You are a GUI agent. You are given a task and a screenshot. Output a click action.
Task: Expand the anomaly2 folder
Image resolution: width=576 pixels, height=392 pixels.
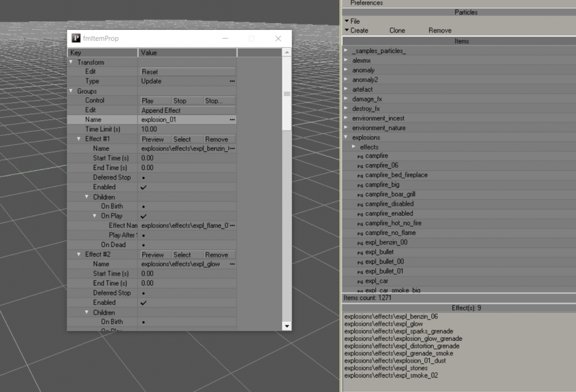coord(346,79)
